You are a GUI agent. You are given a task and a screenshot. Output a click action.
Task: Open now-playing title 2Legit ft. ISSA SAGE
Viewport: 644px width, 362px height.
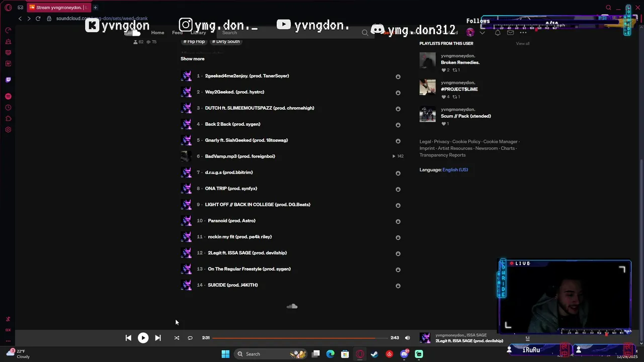point(469,341)
